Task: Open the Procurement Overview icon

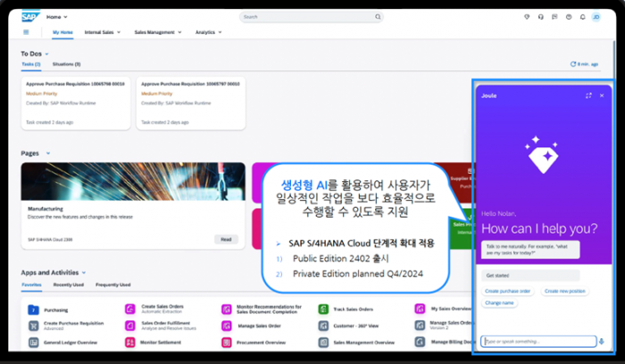Action: coord(227,342)
